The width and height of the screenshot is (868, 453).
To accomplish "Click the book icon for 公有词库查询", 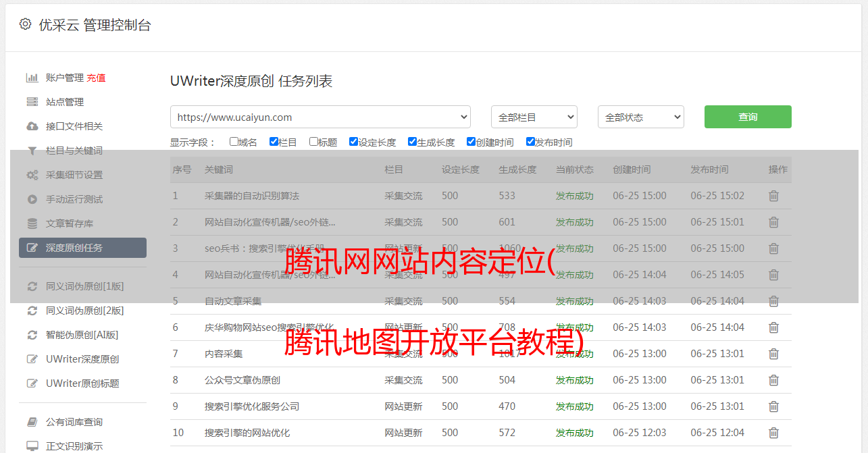I will point(32,422).
